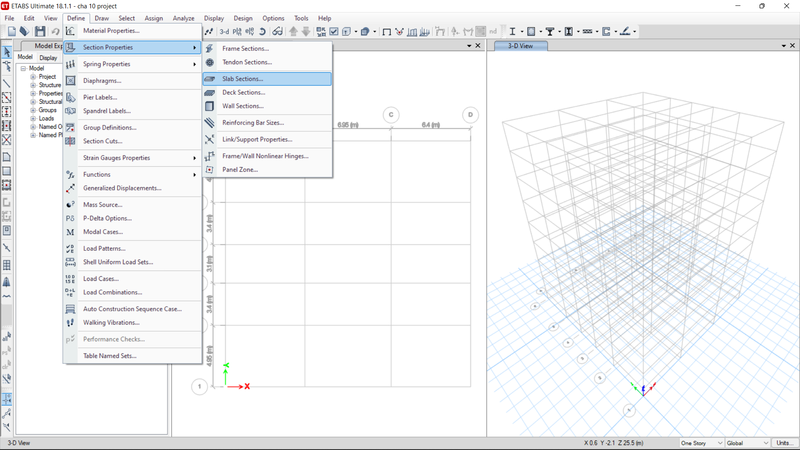Viewport: 800px width, 450px height.
Task: Click the I-beam frame sections toolbar icon
Action: [512, 32]
